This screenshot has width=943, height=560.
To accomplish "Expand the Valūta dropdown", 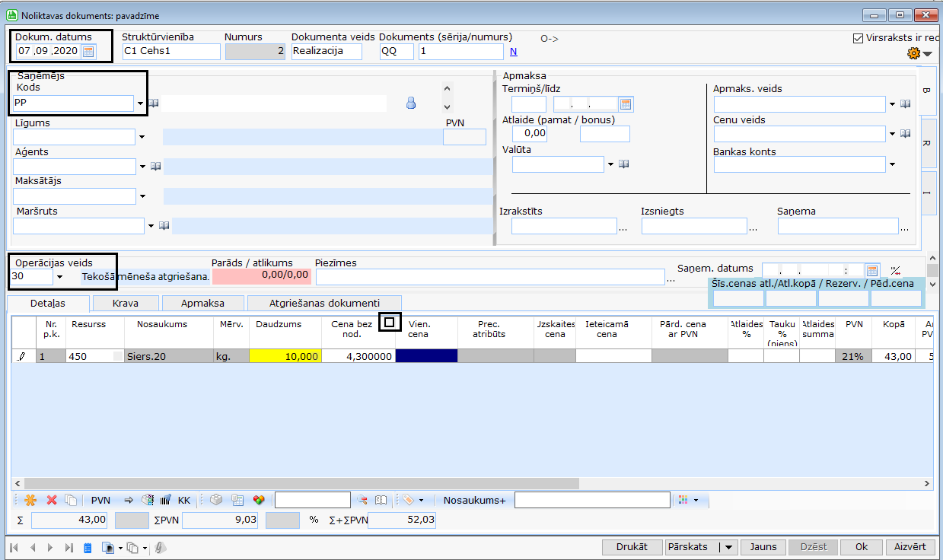I will click(610, 164).
